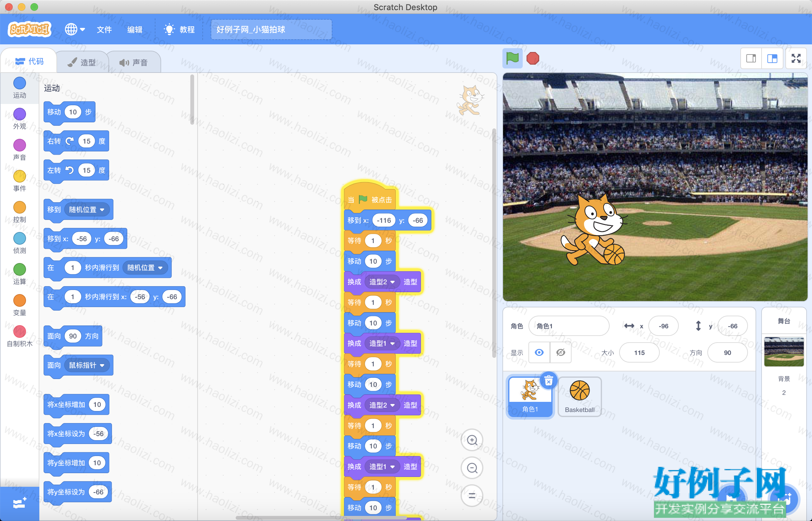Click the red stop button
The height and width of the screenshot is (521, 812).
click(533, 59)
